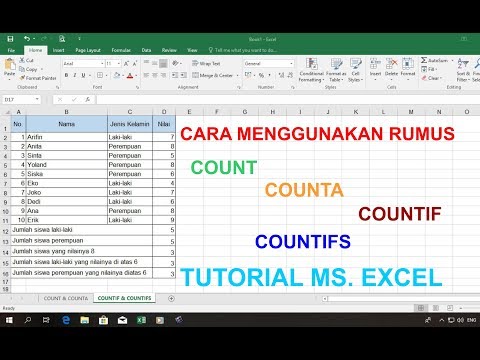The image size is (480, 360).
Task: Click the Decrease Indent icon
Action: coord(175,75)
